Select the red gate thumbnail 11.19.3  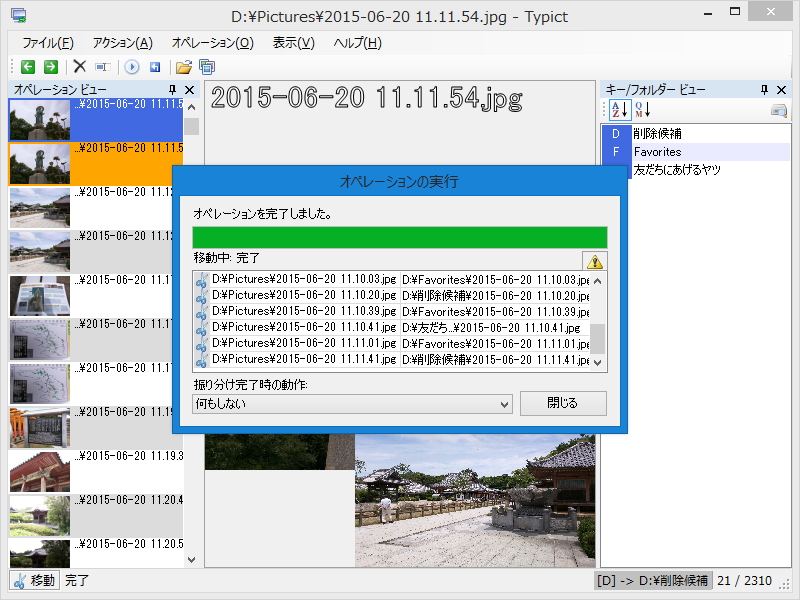[x=40, y=471]
